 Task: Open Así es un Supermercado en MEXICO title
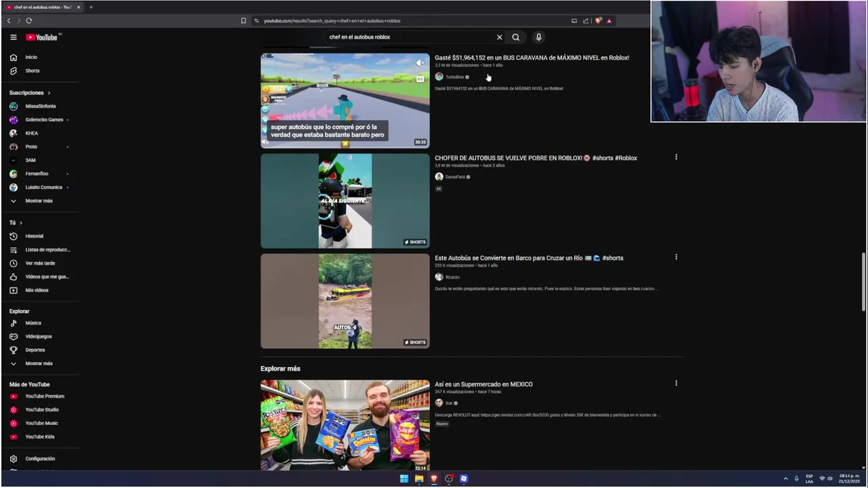click(484, 384)
